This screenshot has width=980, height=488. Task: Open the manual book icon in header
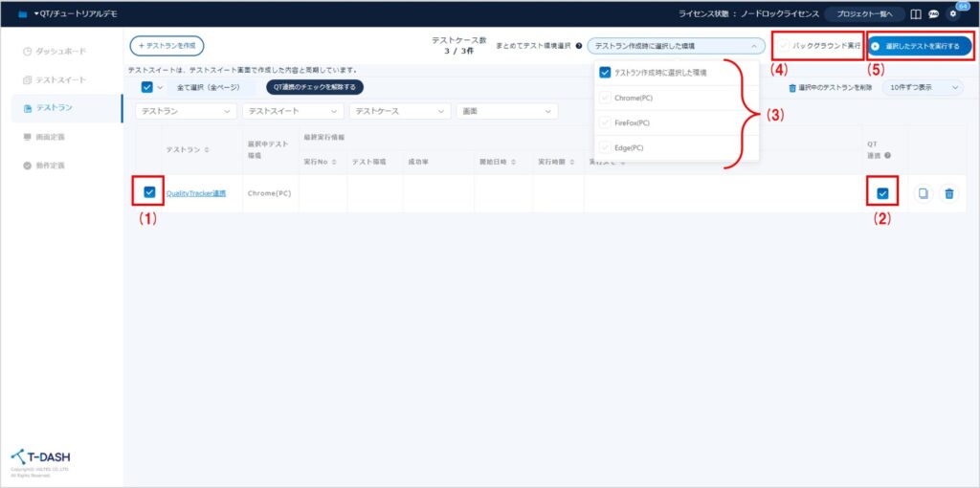tap(916, 14)
